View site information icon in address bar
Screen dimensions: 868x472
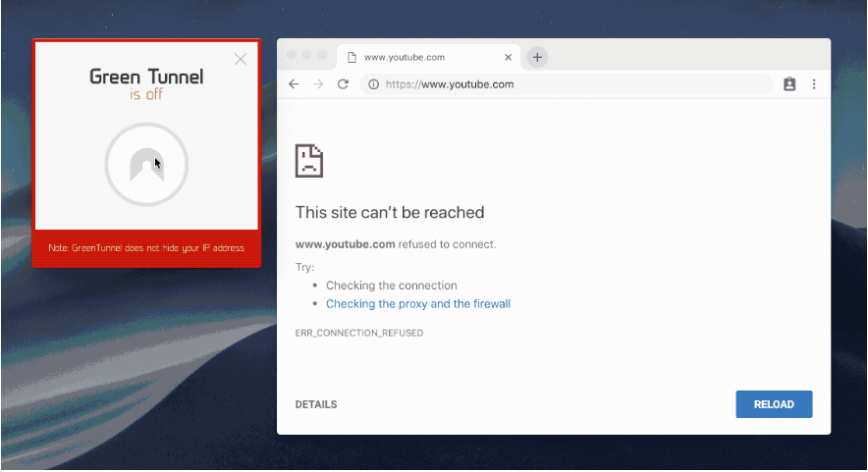(374, 84)
